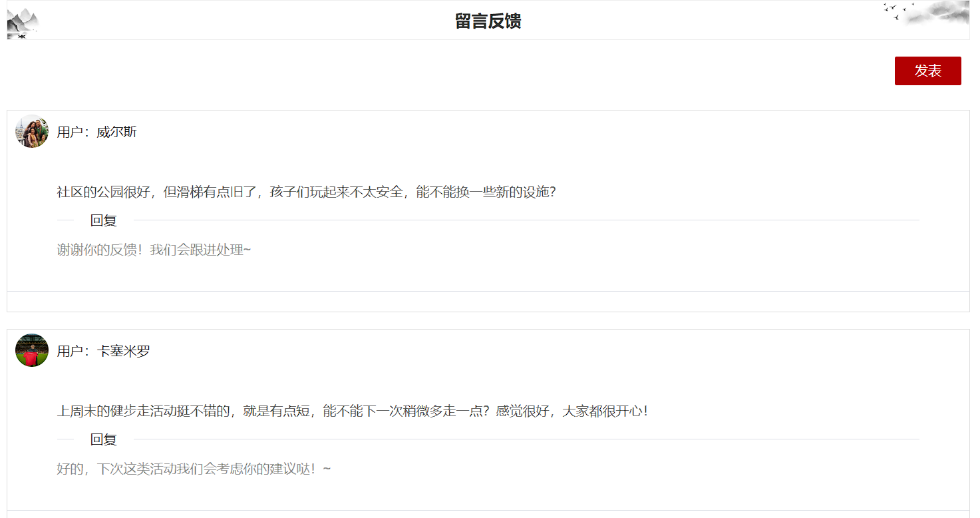The image size is (980, 518).
Task: Select reply text 谢谢你的反馈！我们会跟进处理~
Action: pos(154,250)
